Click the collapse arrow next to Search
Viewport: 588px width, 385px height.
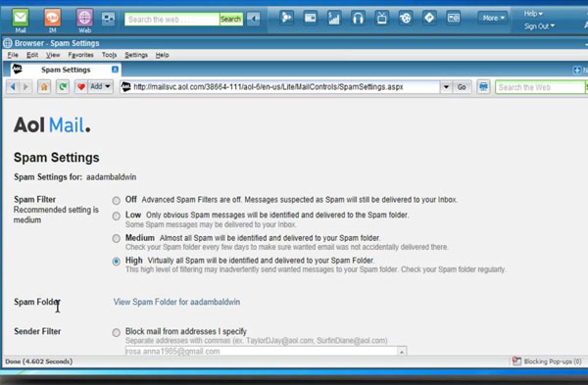254,19
